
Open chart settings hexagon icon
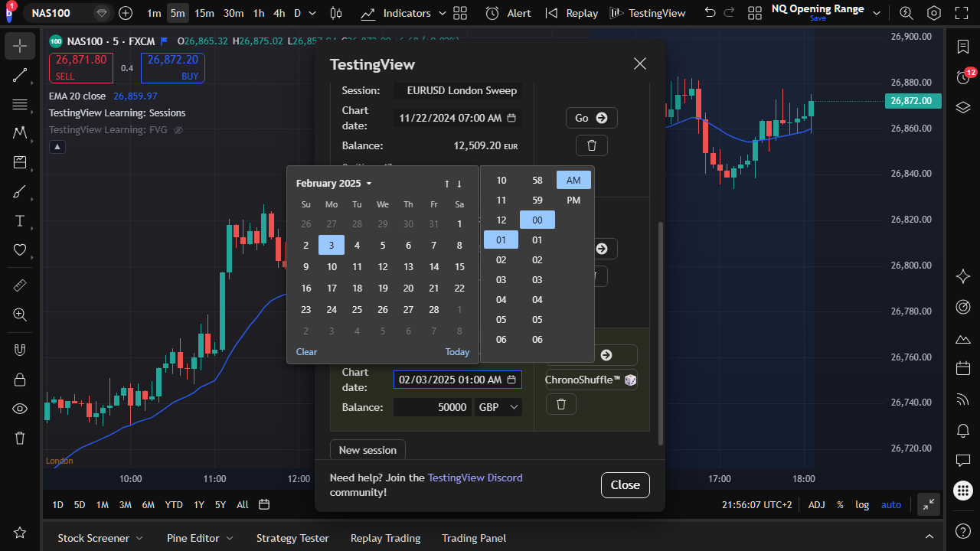click(x=934, y=13)
